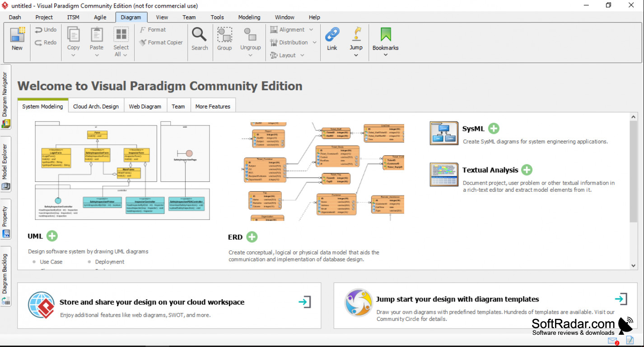Click the Jump arrow icon
The height and width of the screenshot is (347, 644).
click(x=356, y=34)
